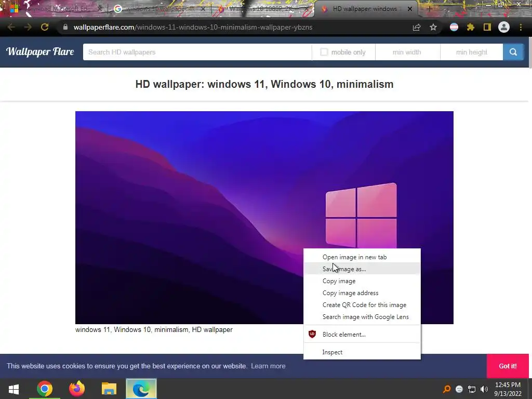Share this page via share icon
Viewport: 532px width, 399px height.
[x=417, y=27]
